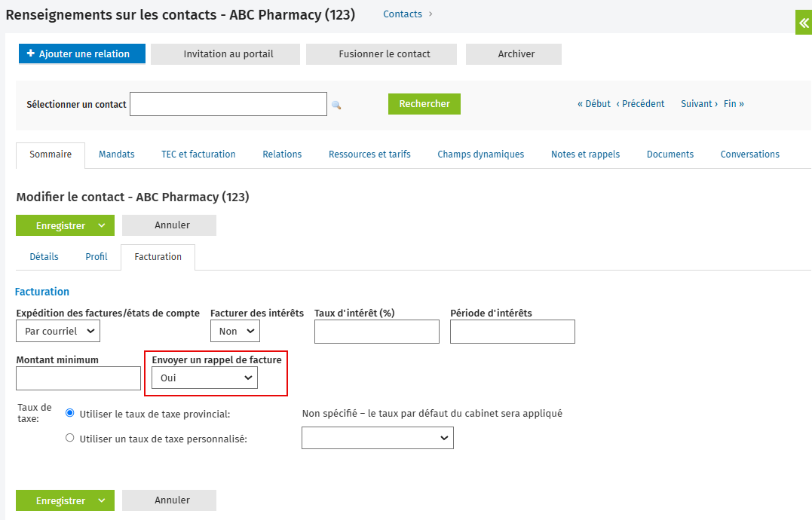Open the Champs dynamiques tab
The height and width of the screenshot is (520, 812).
(480, 154)
